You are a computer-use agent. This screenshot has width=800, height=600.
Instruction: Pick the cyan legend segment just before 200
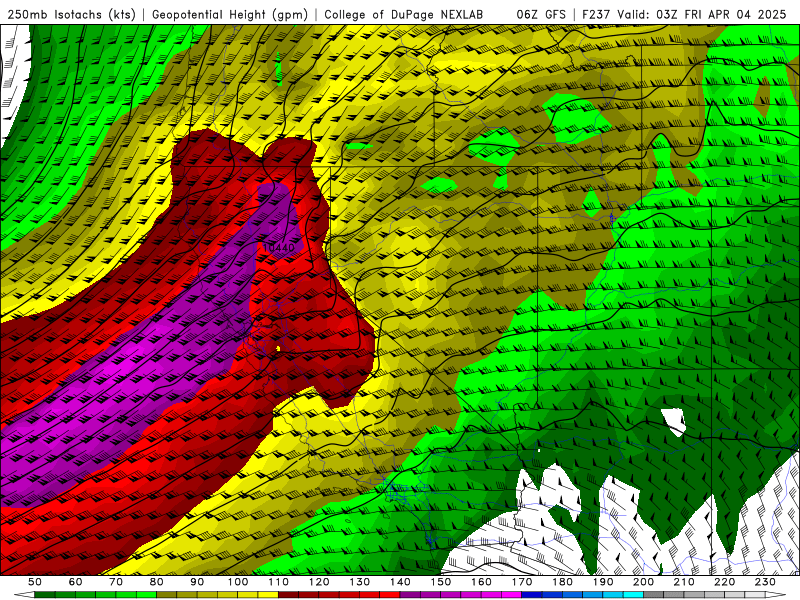[634, 595]
